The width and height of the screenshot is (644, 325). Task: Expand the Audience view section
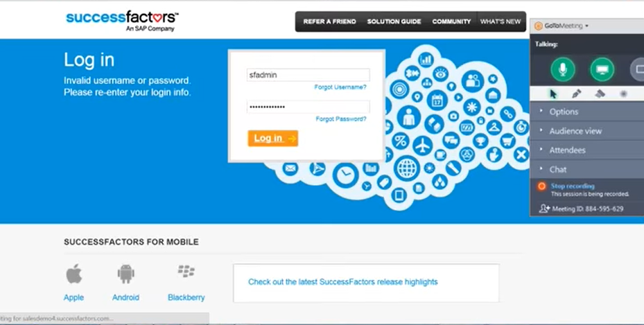click(x=587, y=131)
